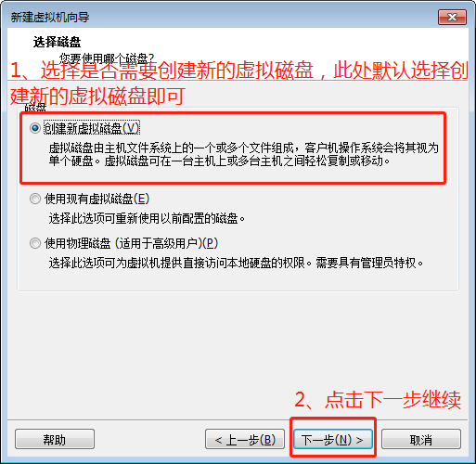
Task: Select the 创建新虚拟磁盘(V) radio button circle
Action: click(x=35, y=128)
